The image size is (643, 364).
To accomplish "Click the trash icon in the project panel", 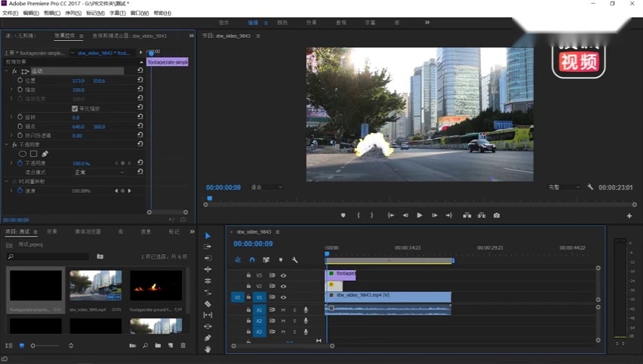I will pyautogui.click(x=183, y=346).
